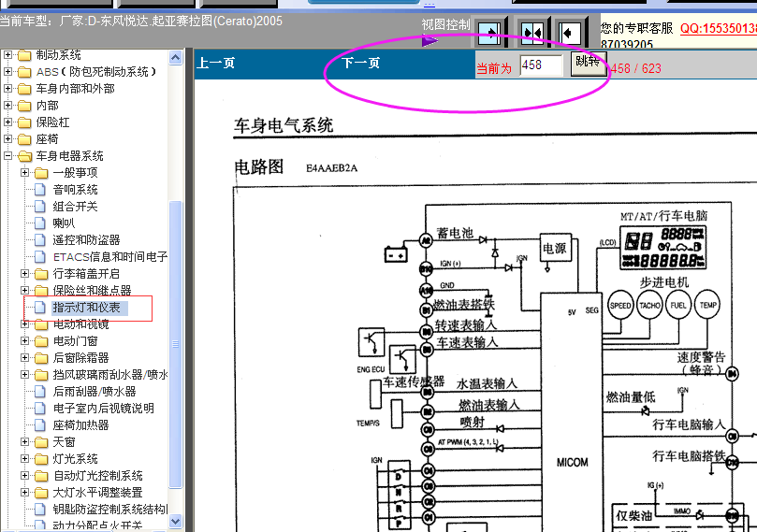The width and height of the screenshot is (757, 532).
Task: Click the 座椅 folder icon
Action: (x=24, y=139)
